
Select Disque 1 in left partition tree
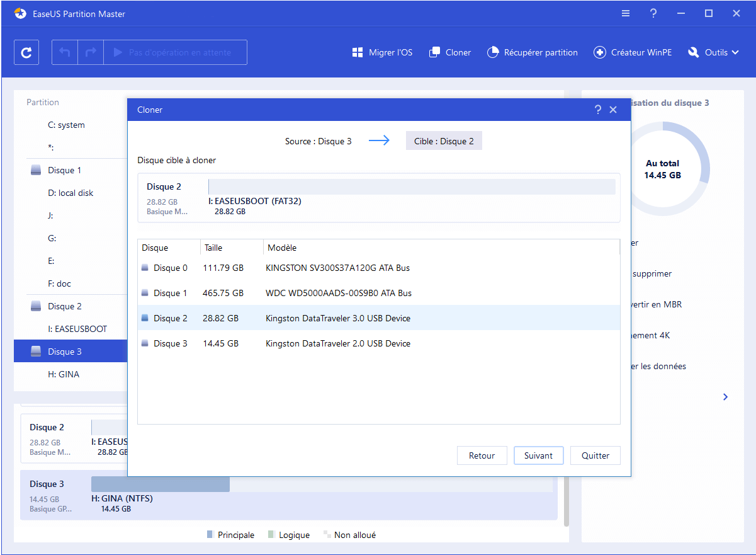pyautogui.click(x=71, y=170)
